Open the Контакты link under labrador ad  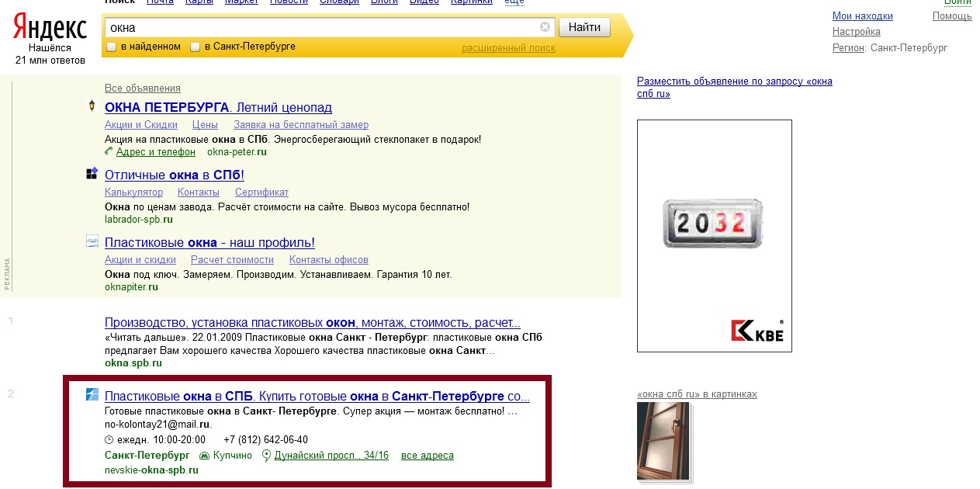[x=199, y=192]
